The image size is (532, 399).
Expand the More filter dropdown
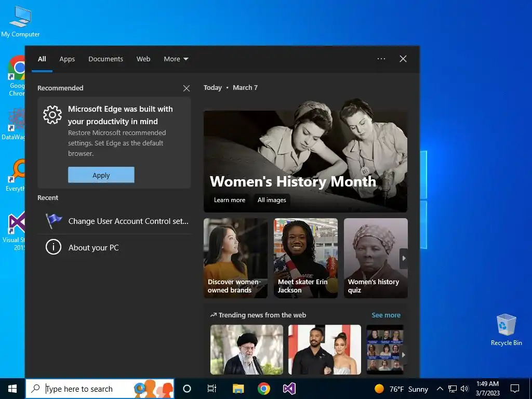tap(176, 59)
